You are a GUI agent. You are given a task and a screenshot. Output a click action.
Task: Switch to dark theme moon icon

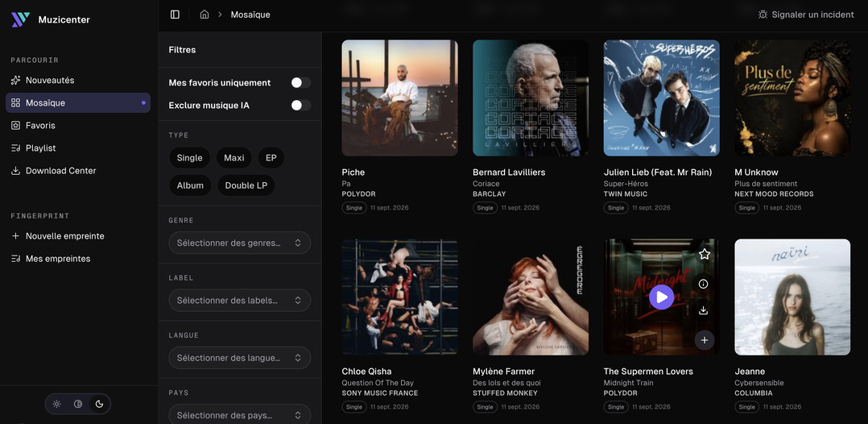pos(100,404)
